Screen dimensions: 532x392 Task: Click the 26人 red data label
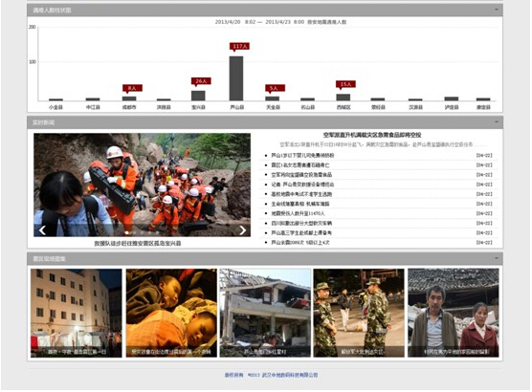[201, 81]
